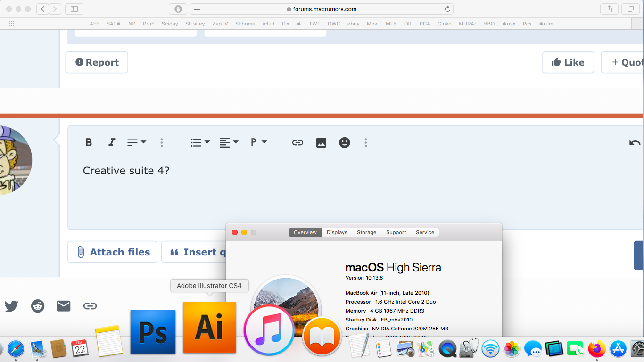Click the forums.macrumors.com address field
The height and width of the screenshot is (362, 644).
322,9
